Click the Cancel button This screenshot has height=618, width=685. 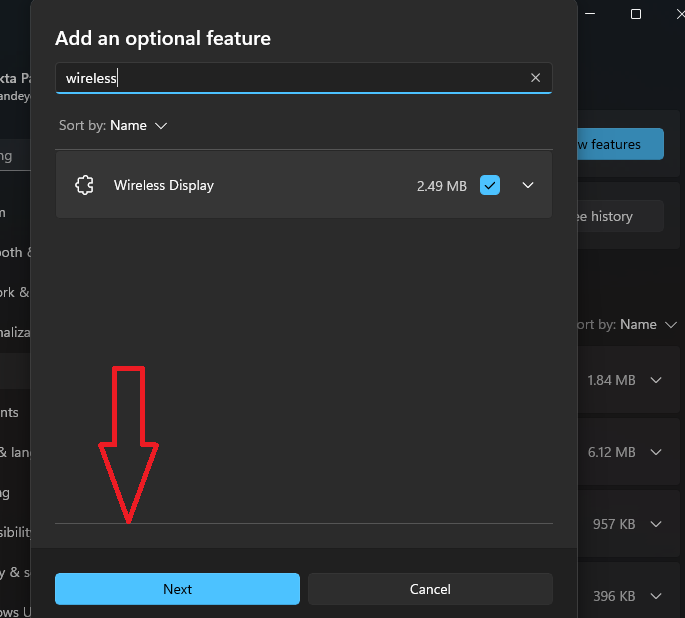coord(430,589)
